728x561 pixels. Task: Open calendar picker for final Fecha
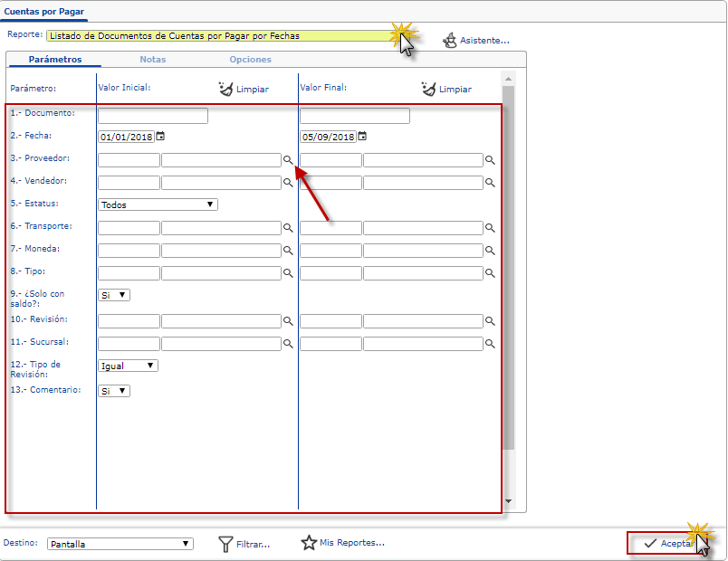[362, 137]
